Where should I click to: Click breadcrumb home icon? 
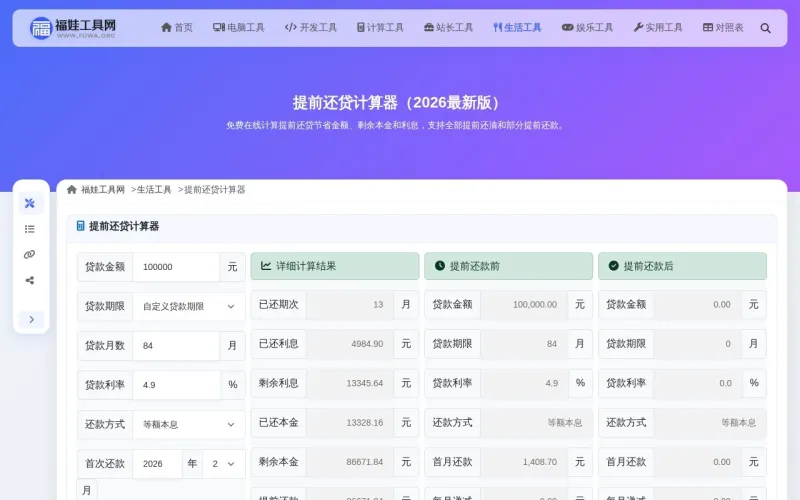[71, 189]
